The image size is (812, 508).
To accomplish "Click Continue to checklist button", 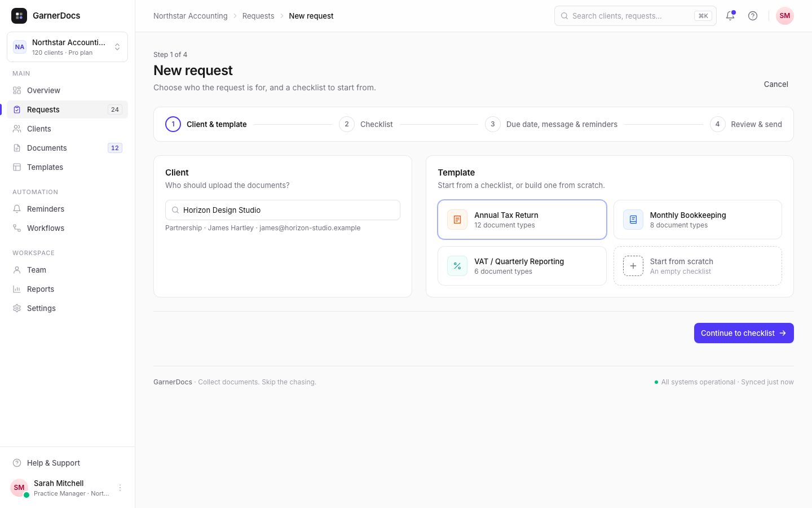I will (744, 333).
